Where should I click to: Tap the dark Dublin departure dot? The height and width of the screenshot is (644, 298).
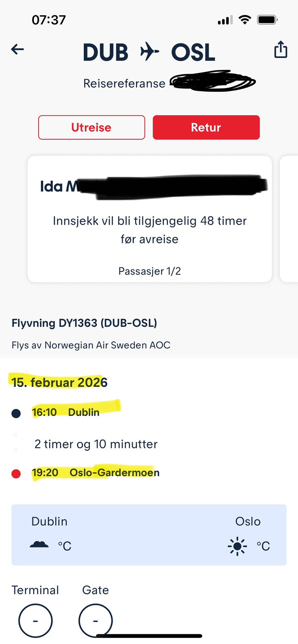(16, 413)
